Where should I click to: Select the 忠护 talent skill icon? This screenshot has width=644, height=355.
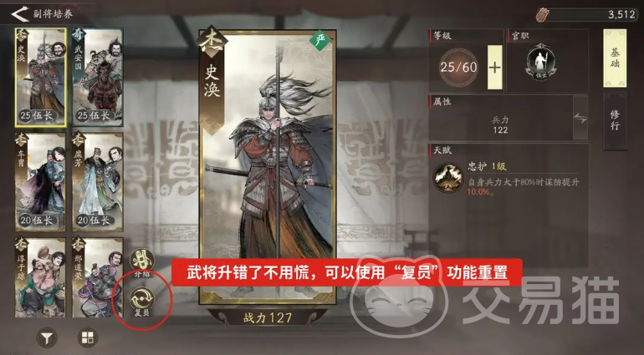coord(447,177)
